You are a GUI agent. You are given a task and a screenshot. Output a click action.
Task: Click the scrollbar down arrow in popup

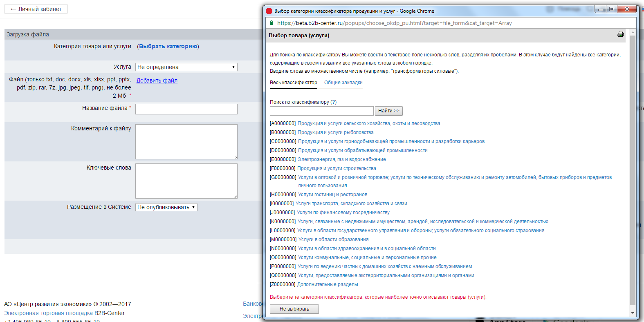click(x=633, y=313)
